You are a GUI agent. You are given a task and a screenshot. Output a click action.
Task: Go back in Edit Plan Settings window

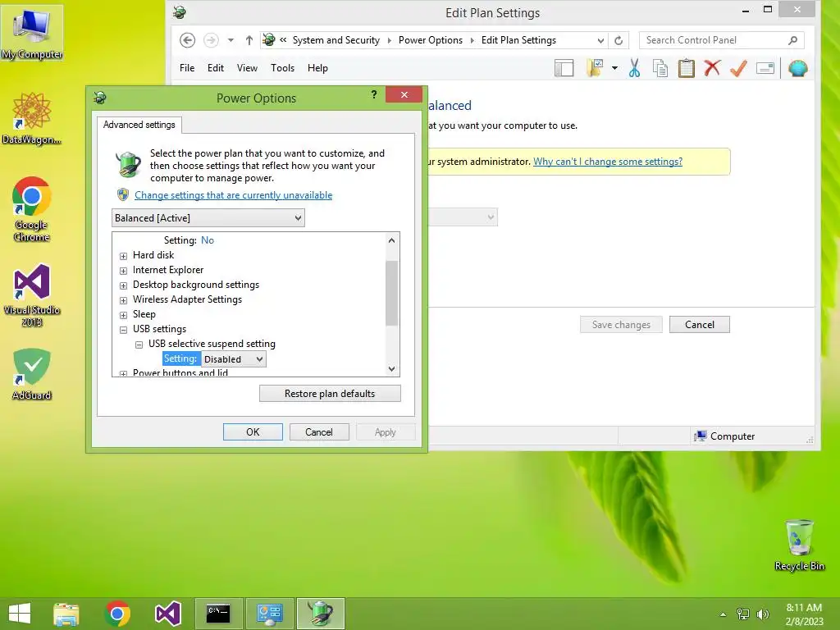tap(188, 40)
